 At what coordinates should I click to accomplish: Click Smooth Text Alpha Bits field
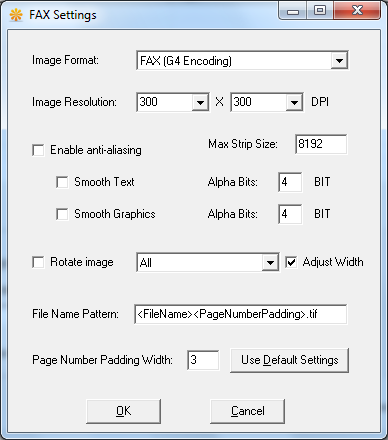coord(290,182)
